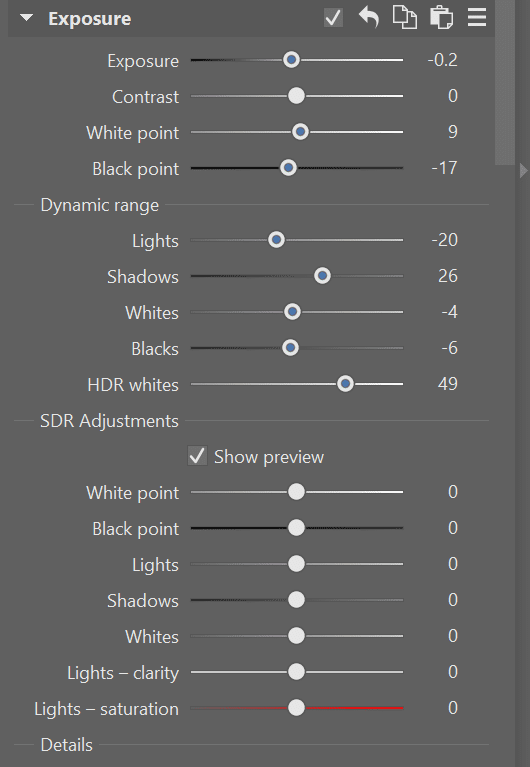Click the Lights value -20
Viewport: 530px width, 767px height.
444,240
